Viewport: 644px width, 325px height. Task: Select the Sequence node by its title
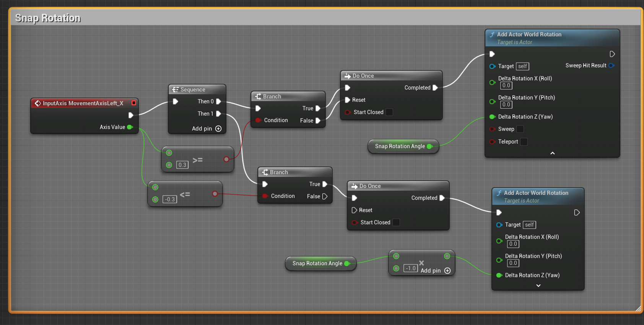pyautogui.click(x=193, y=90)
